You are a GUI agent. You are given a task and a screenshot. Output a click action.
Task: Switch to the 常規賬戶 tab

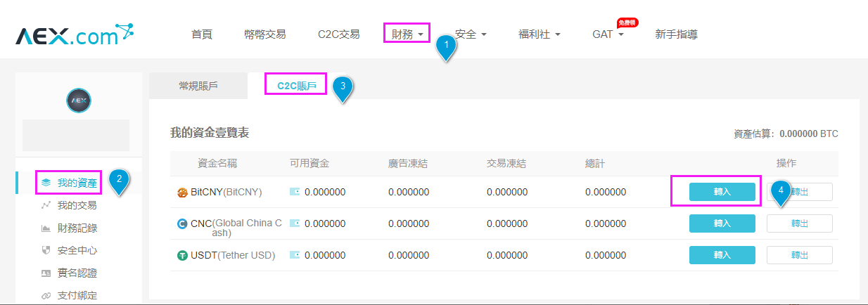pos(198,86)
